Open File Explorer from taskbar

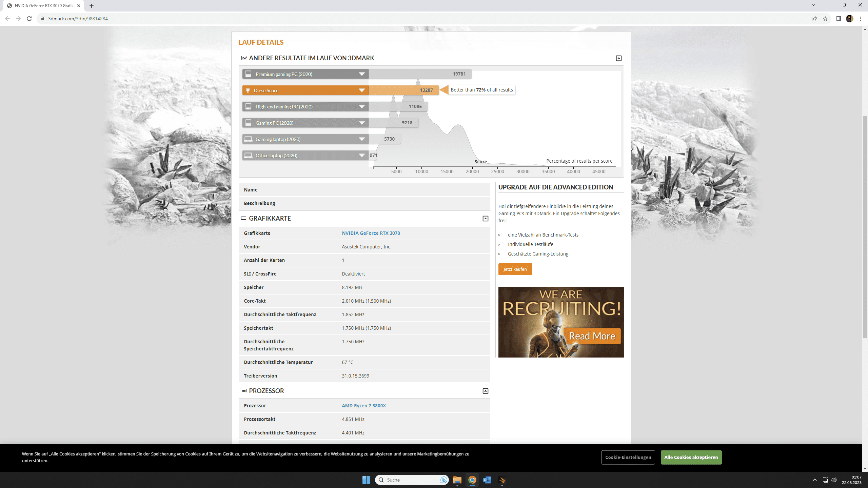tap(457, 480)
